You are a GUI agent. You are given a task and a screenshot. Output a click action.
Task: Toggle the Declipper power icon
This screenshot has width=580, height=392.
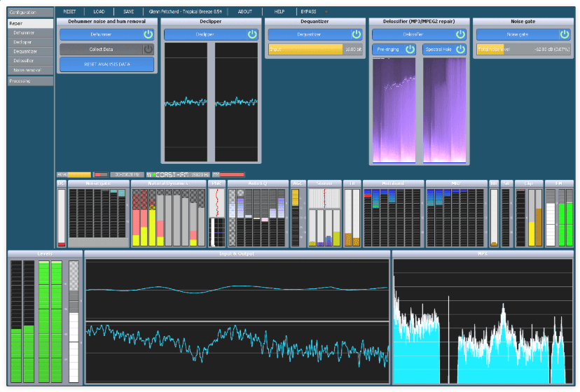(252, 34)
